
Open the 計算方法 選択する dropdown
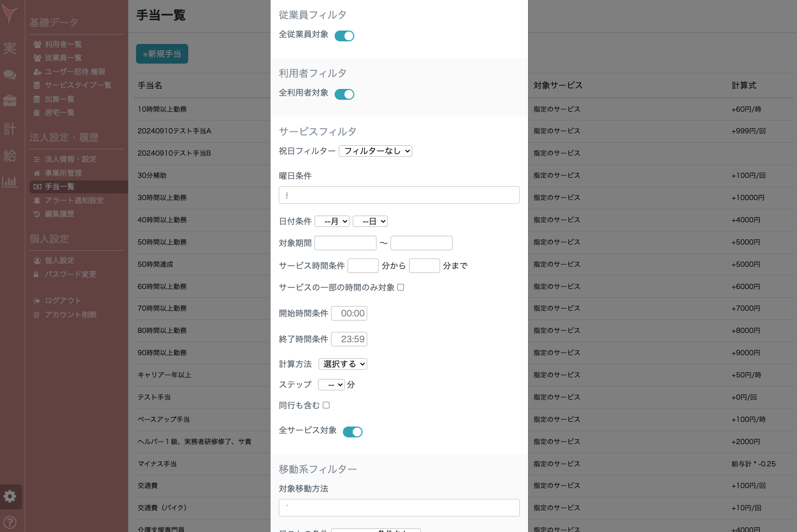tap(342, 364)
